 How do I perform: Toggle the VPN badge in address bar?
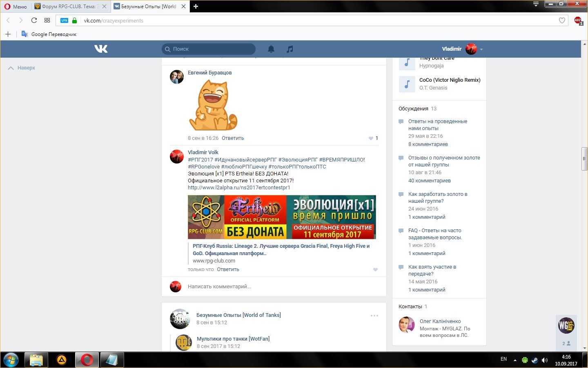[x=64, y=20]
